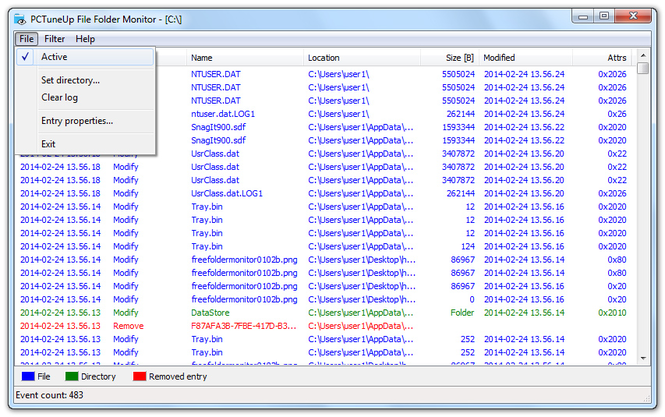Click the 0x26 attribute value

[x=617, y=114]
